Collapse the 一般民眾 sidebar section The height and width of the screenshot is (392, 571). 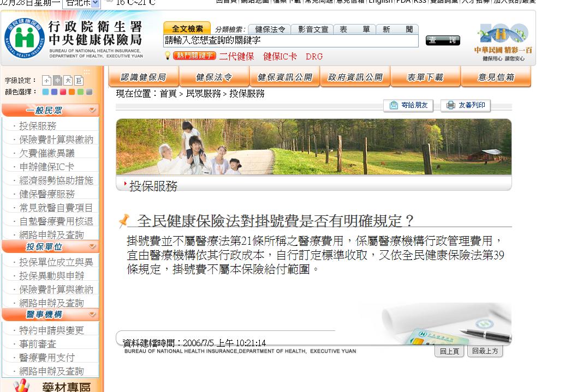pos(92,110)
